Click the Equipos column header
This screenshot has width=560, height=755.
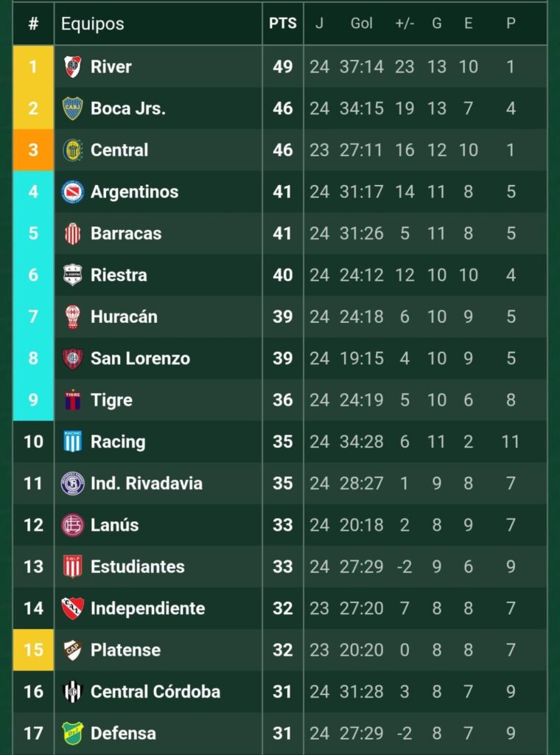click(92, 24)
